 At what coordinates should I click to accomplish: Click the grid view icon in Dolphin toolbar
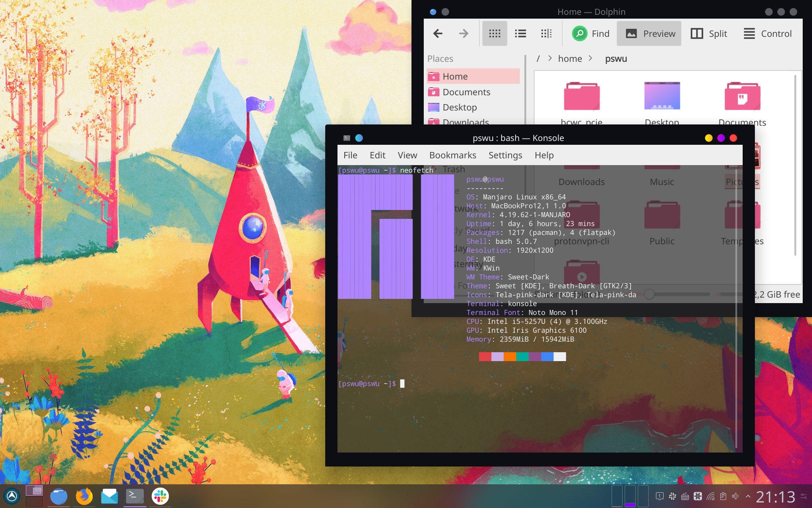[494, 33]
